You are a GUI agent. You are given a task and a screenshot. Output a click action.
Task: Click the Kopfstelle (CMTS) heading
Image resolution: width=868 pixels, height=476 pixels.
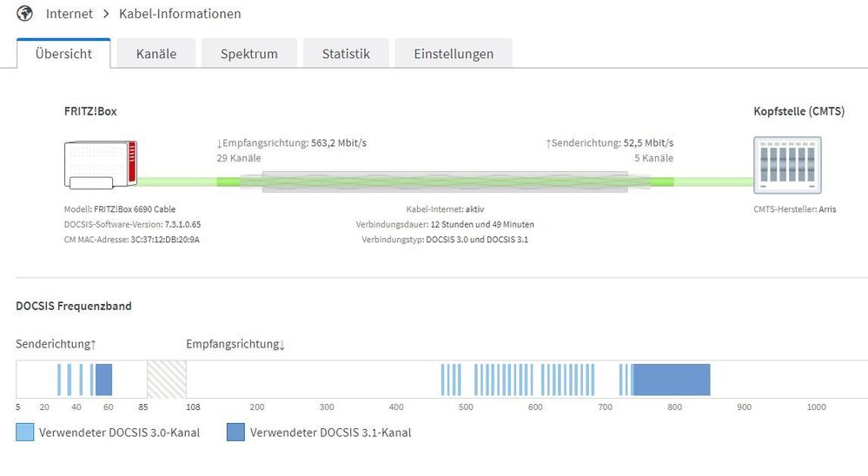[798, 111]
